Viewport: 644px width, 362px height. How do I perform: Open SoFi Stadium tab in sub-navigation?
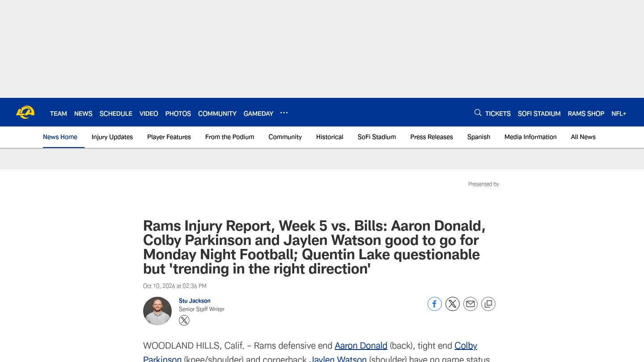coord(377,137)
